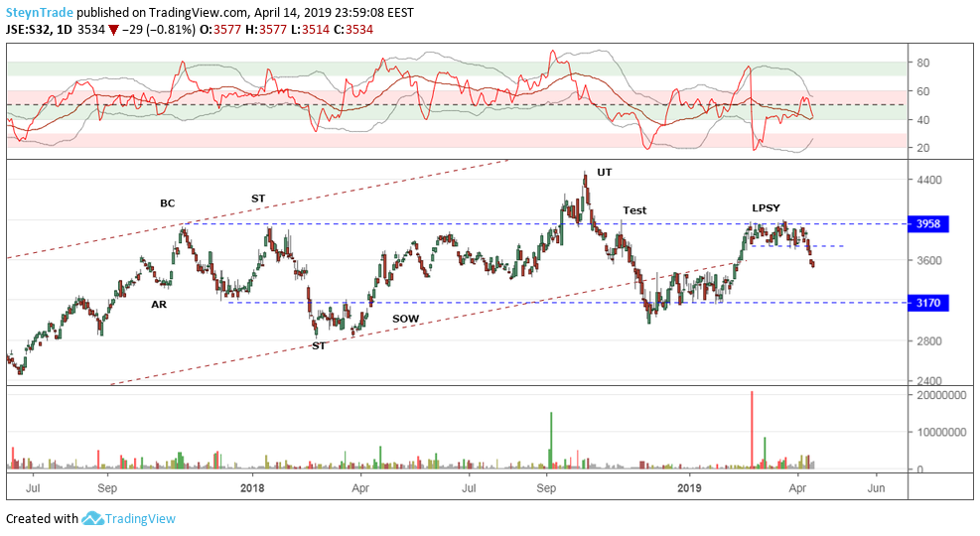Click the SOW annotation label

(406, 319)
